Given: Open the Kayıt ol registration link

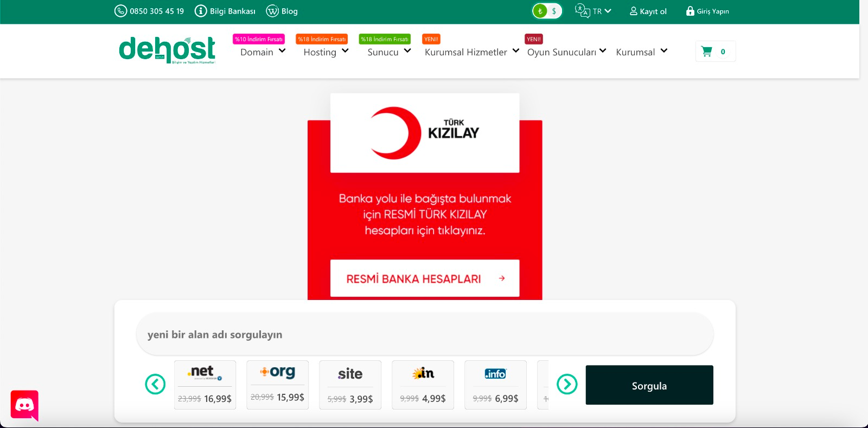Looking at the screenshot, I should pyautogui.click(x=653, y=11).
